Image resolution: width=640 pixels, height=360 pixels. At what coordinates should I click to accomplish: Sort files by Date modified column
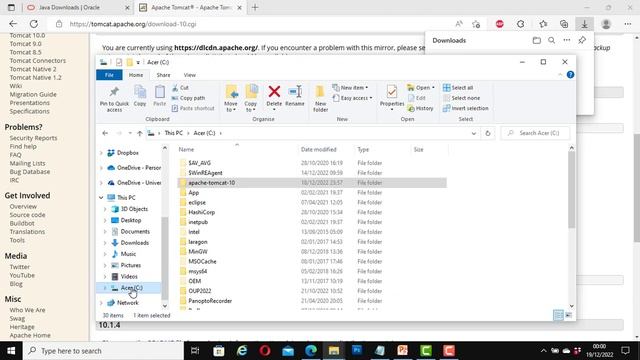[318, 149]
